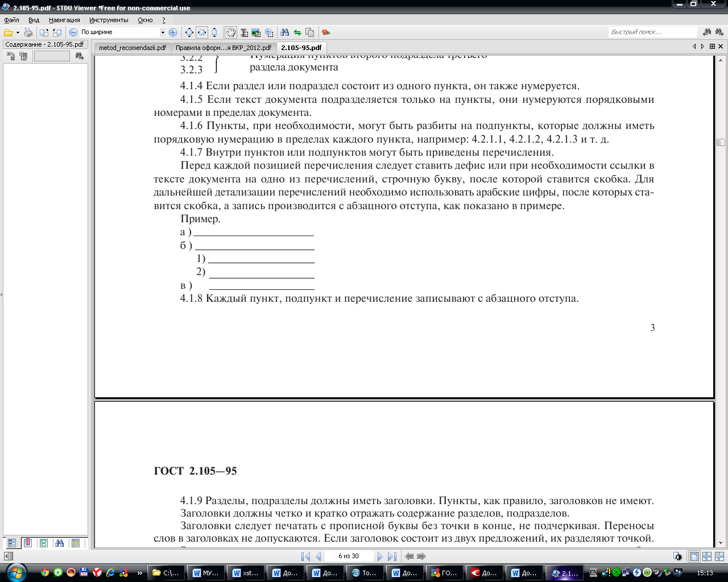Viewport: 728px width, 582px height.
Task: Click the zoom out minus icon
Action: pos(73,32)
